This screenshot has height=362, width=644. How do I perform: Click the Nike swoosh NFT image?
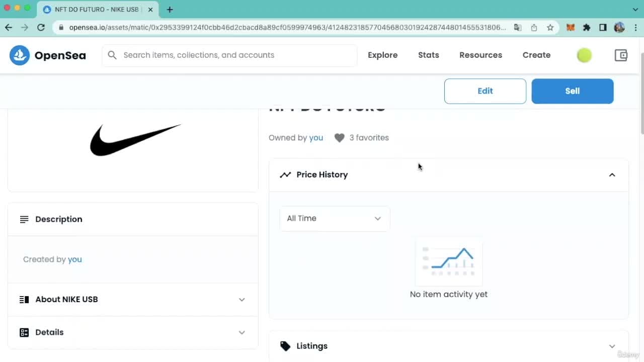pyautogui.click(x=135, y=140)
